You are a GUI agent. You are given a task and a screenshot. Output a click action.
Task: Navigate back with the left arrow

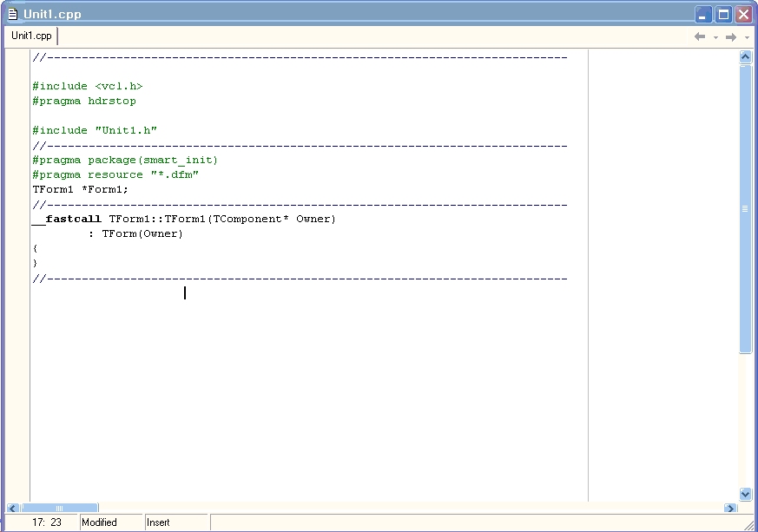click(700, 36)
